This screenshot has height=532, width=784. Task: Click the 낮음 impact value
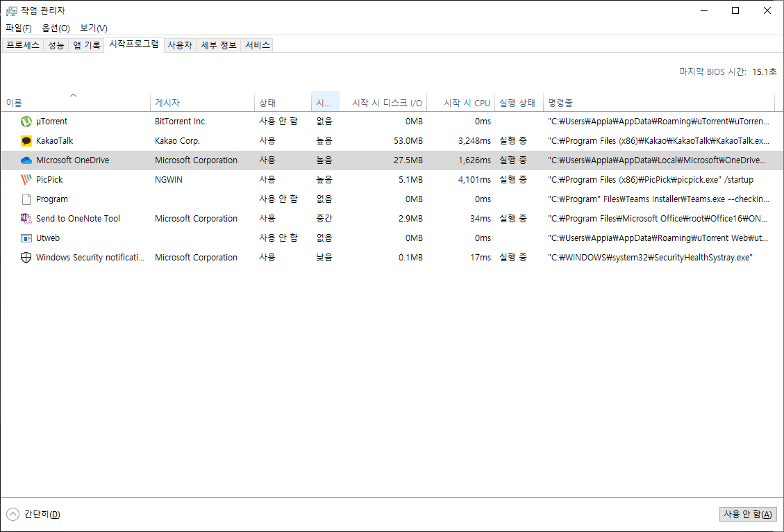pos(324,258)
